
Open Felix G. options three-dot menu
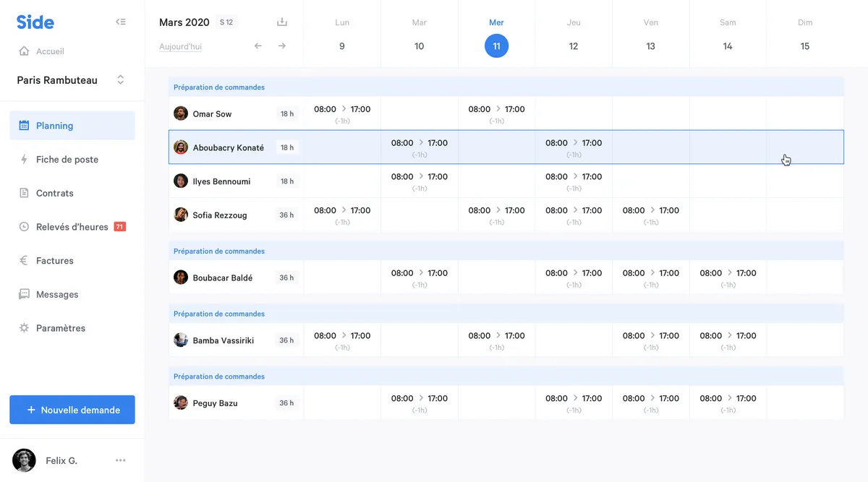121,460
